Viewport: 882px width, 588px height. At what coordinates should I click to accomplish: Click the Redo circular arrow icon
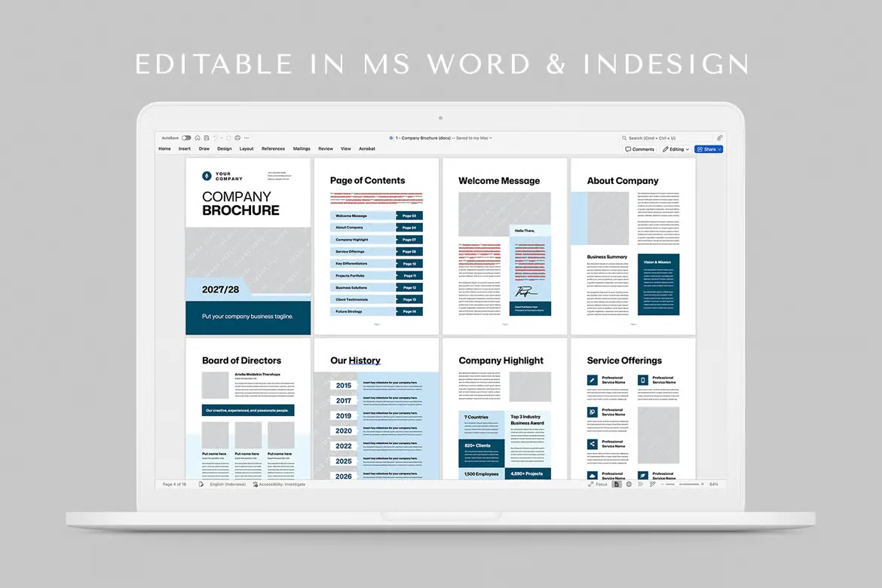point(228,138)
